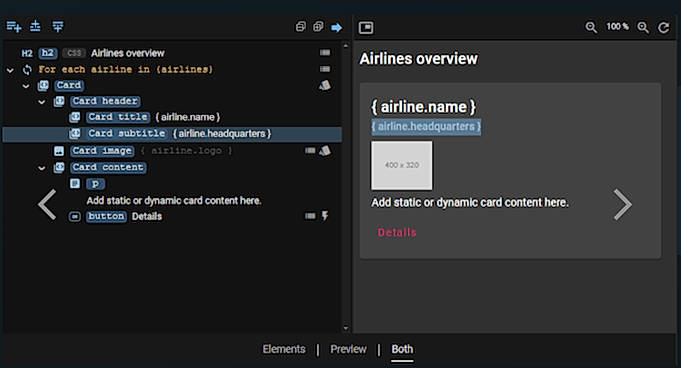Select the Both view tab
This screenshot has height=368, width=681.
tap(402, 349)
